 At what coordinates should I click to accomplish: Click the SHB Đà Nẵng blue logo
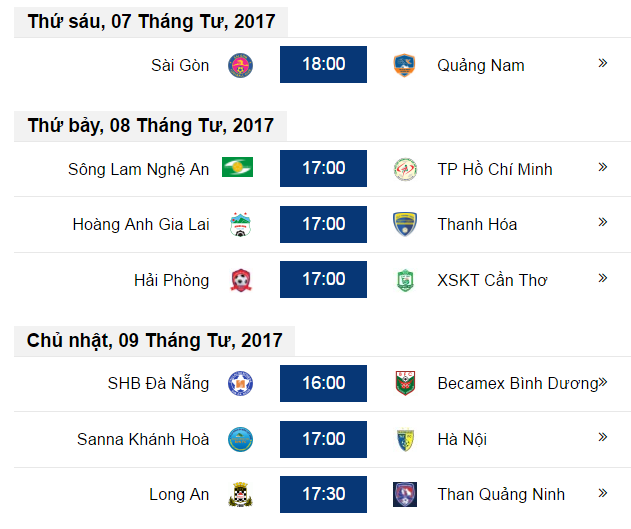point(240,383)
